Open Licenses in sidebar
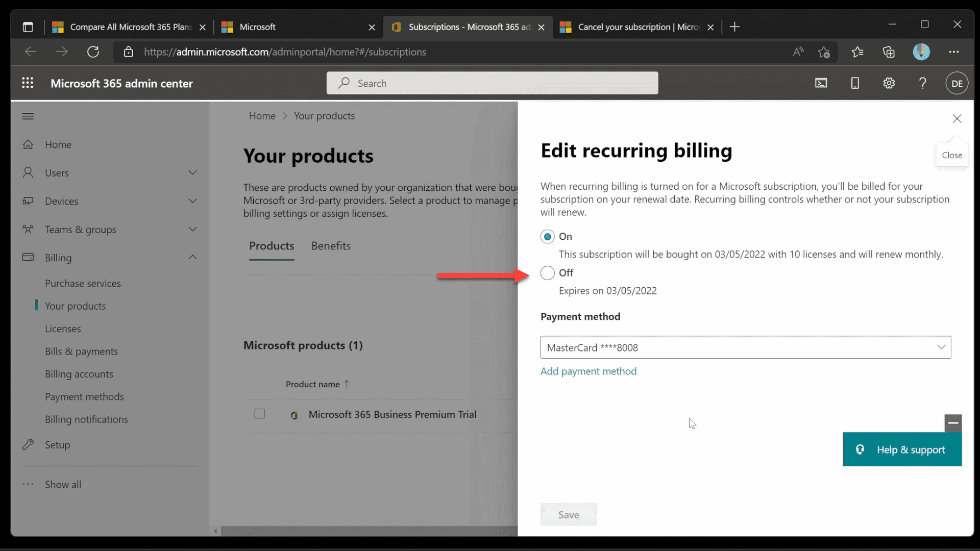Viewport: 980px width, 551px height. [x=63, y=329]
